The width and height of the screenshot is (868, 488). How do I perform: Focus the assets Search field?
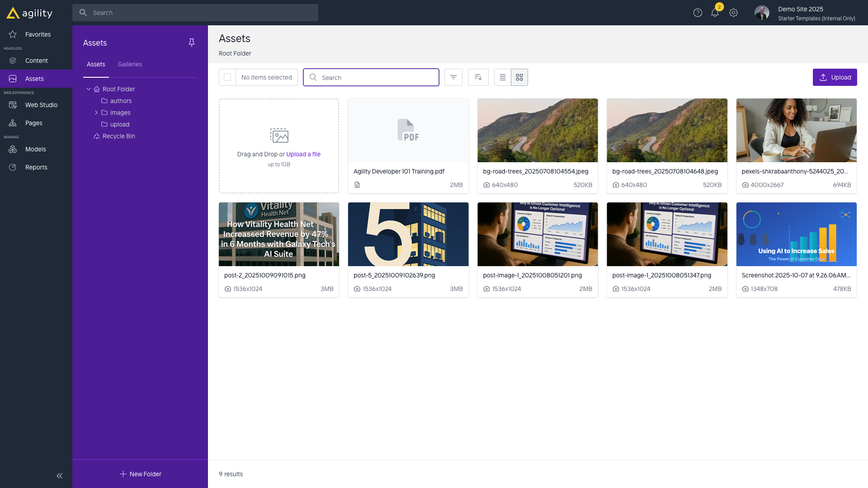[371, 77]
